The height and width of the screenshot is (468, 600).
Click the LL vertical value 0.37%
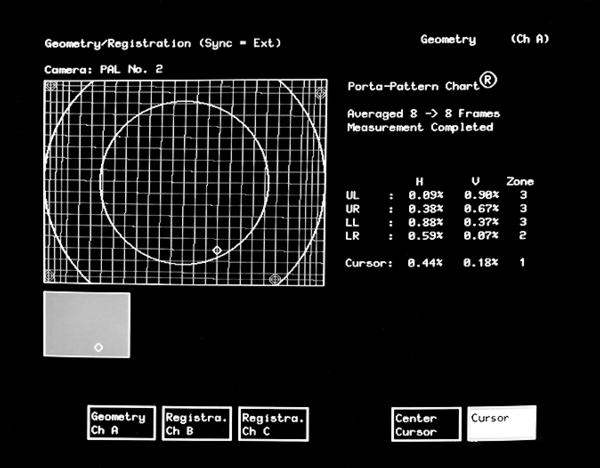(481, 222)
